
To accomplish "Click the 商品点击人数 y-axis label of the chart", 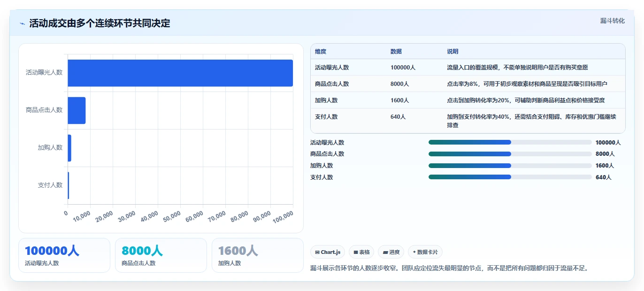I will [x=44, y=110].
